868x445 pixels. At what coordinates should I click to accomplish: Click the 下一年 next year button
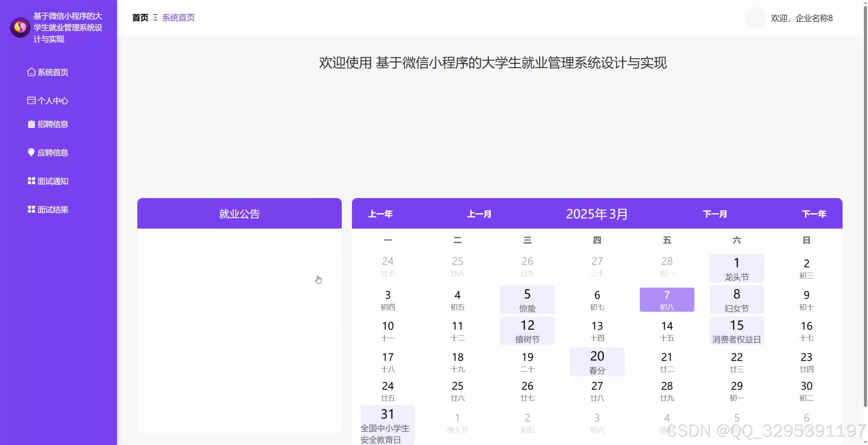pos(814,214)
